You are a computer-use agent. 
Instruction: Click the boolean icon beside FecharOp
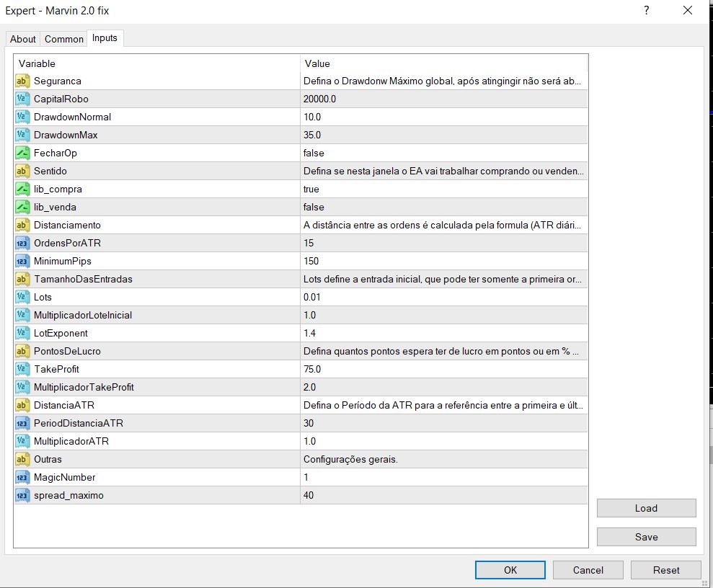(22, 153)
